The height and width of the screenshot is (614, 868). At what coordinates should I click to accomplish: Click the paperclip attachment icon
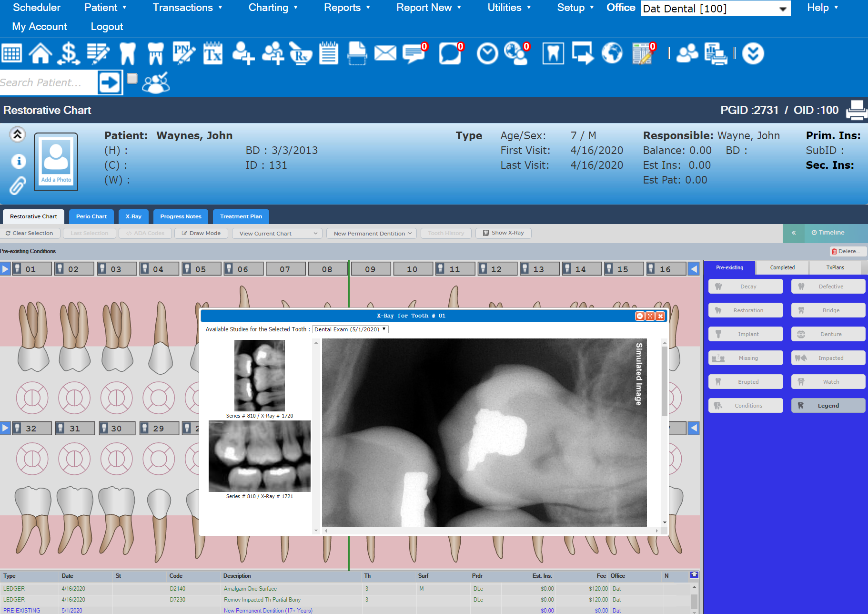[x=18, y=185]
